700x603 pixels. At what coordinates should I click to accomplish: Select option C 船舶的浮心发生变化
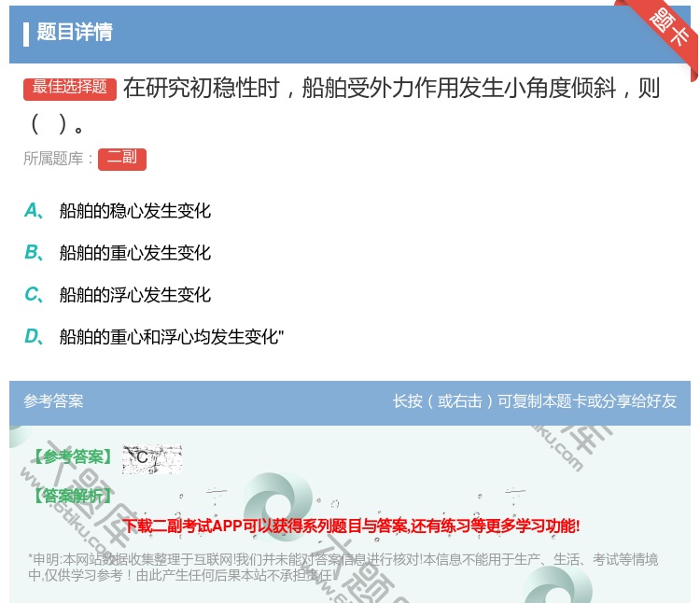(x=118, y=295)
